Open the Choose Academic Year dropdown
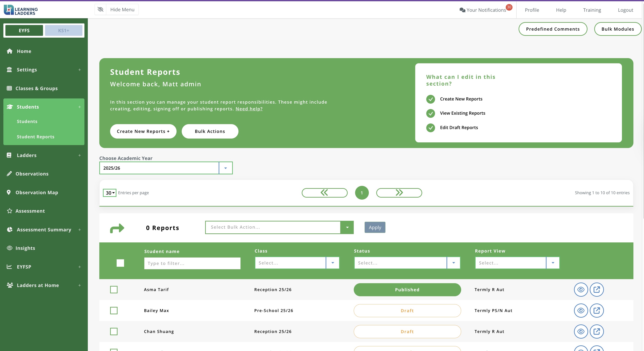The image size is (644, 351). [x=225, y=168]
